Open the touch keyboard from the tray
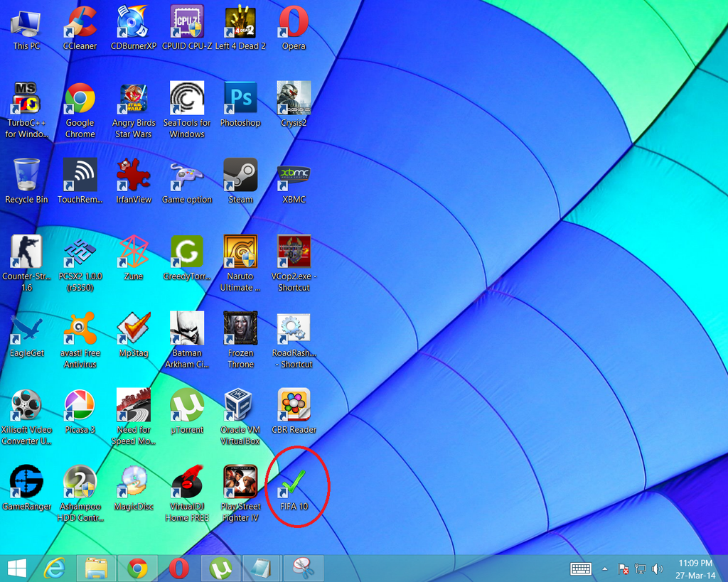728x582 pixels. (581, 568)
